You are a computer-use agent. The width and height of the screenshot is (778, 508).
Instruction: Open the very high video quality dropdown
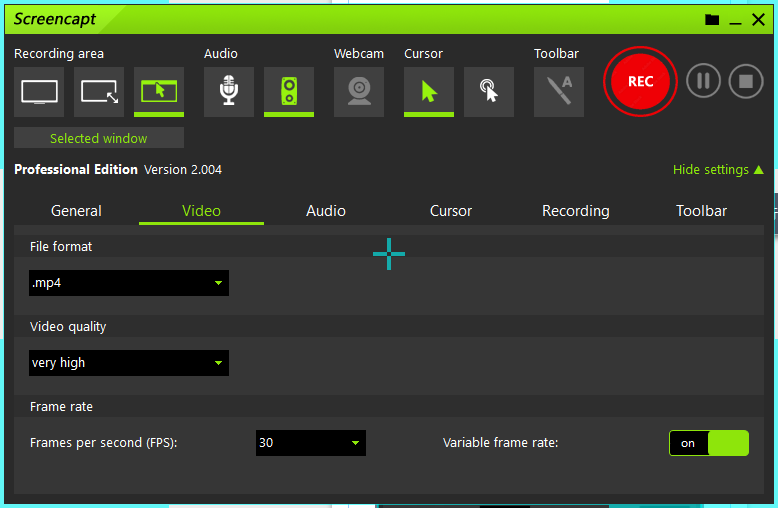click(x=129, y=363)
